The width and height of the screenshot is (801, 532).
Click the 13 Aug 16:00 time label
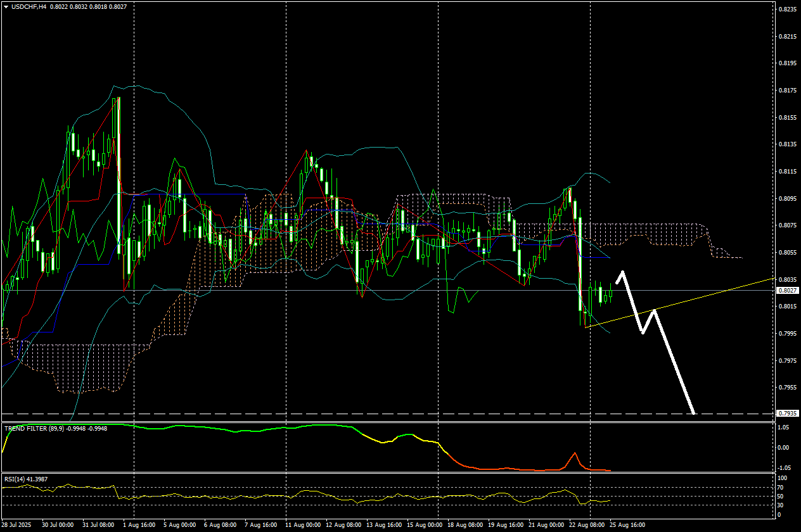click(x=383, y=525)
